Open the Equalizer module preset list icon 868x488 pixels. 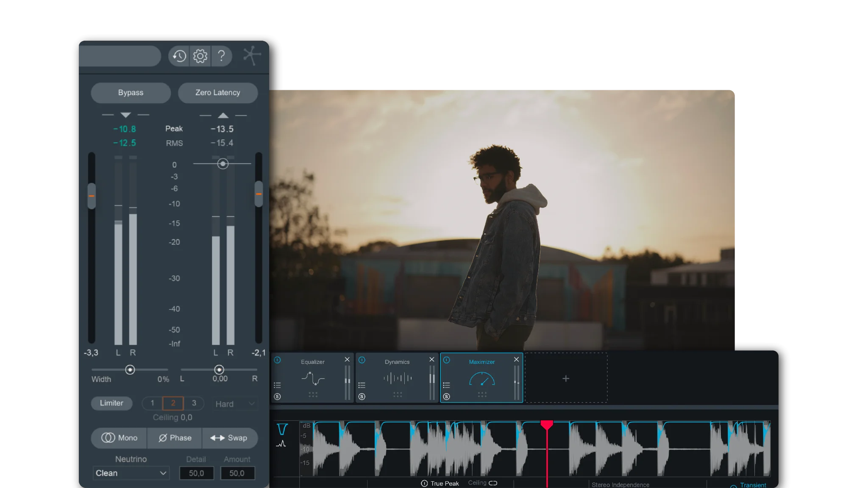click(x=277, y=385)
